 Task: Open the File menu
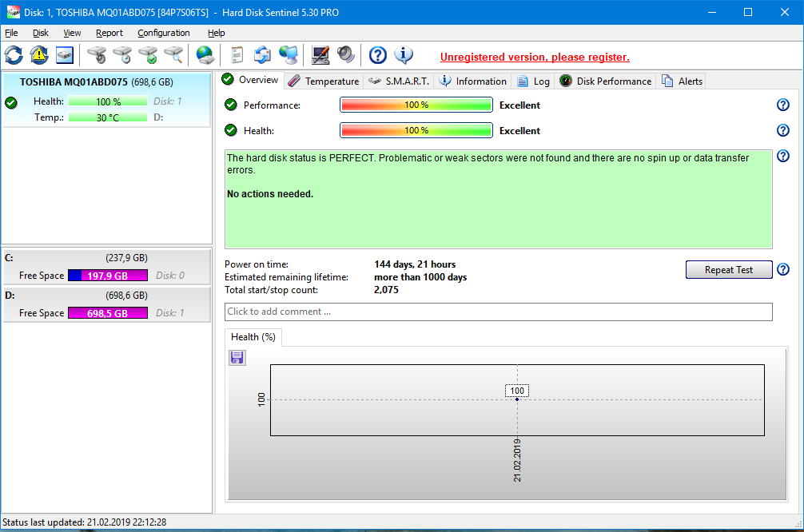(10, 33)
